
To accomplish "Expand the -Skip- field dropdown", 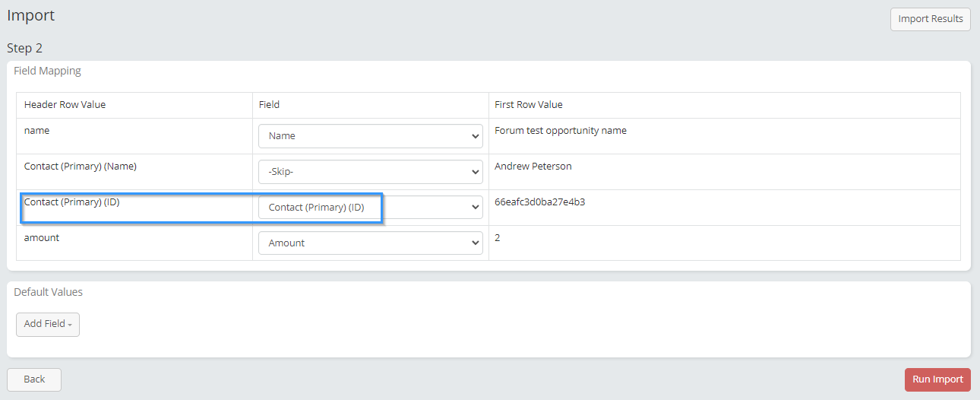I will (370, 172).
